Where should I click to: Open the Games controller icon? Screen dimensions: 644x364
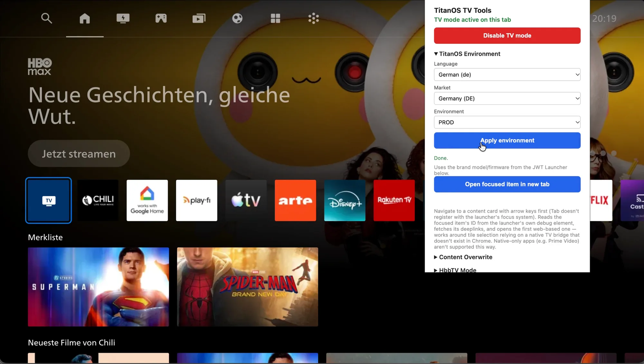coord(161,18)
